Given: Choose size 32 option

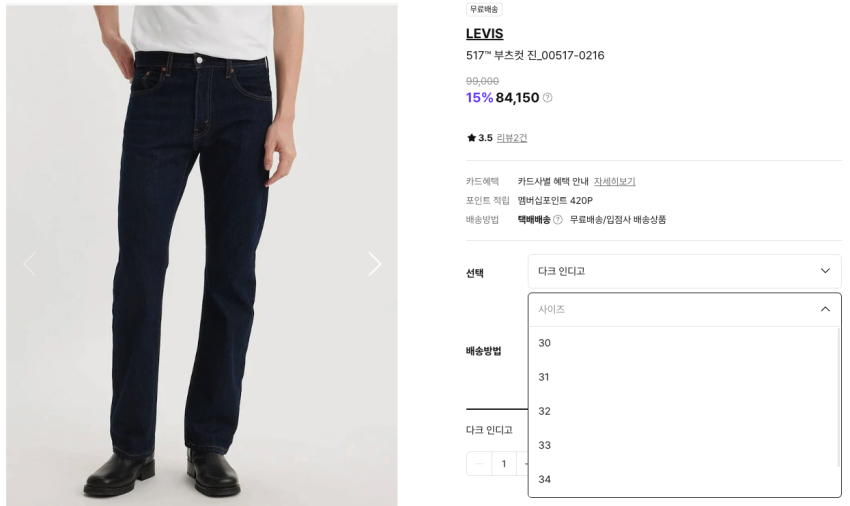Looking at the screenshot, I should 683,412.
